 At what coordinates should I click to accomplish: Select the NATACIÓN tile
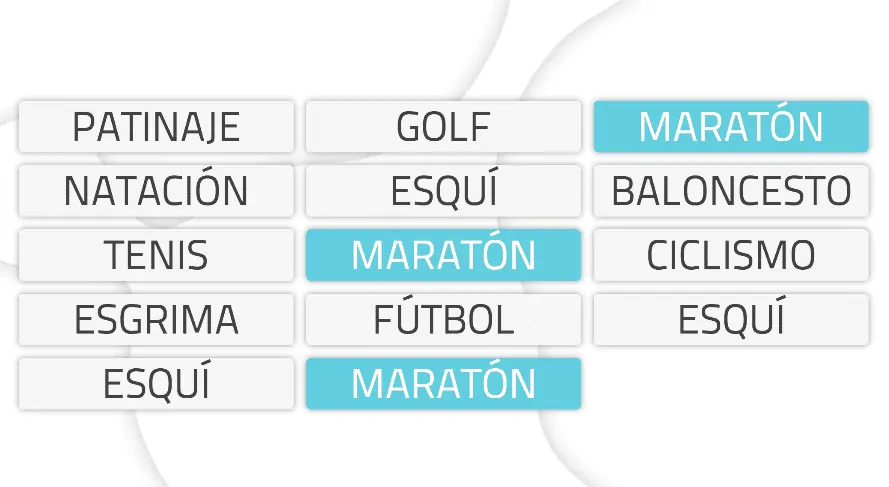156,191
